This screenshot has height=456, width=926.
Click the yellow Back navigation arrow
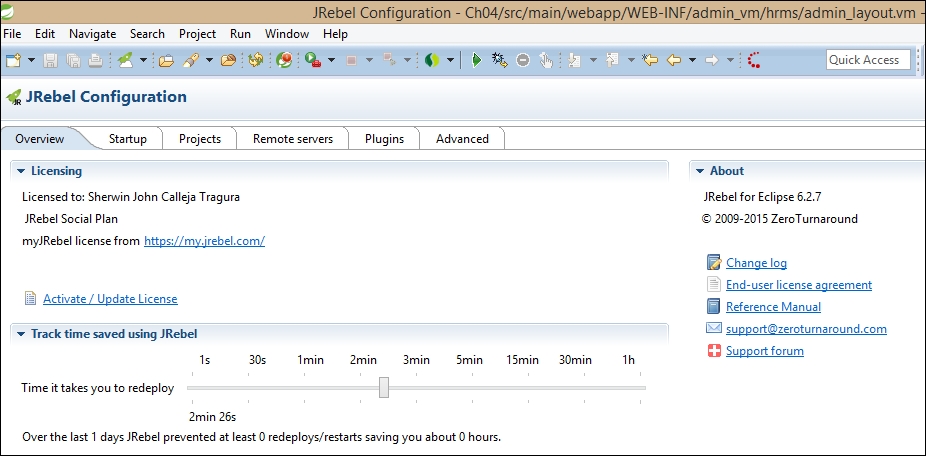coord(675,60)
